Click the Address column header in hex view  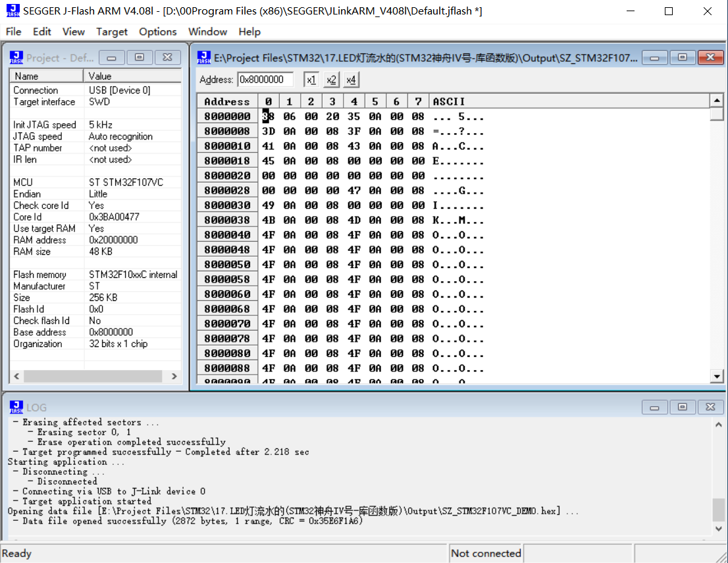click(x=227, y=101)
